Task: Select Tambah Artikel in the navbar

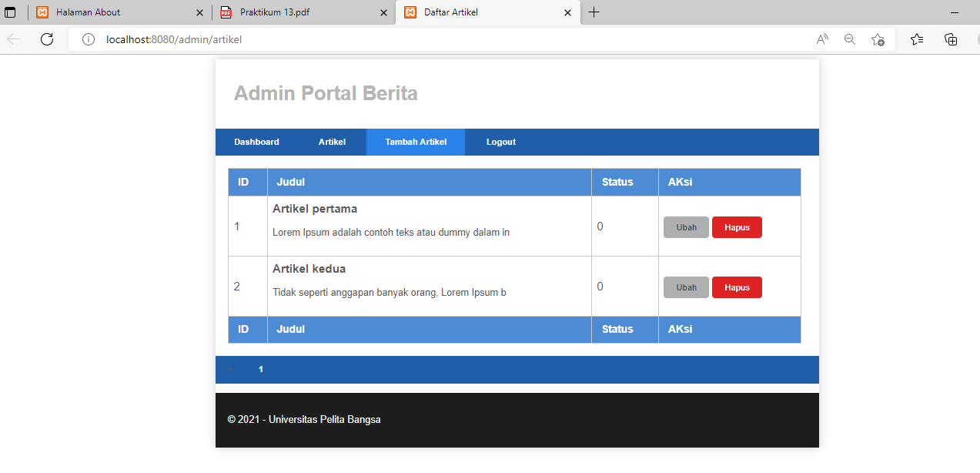Action: [x=415, y=142]
